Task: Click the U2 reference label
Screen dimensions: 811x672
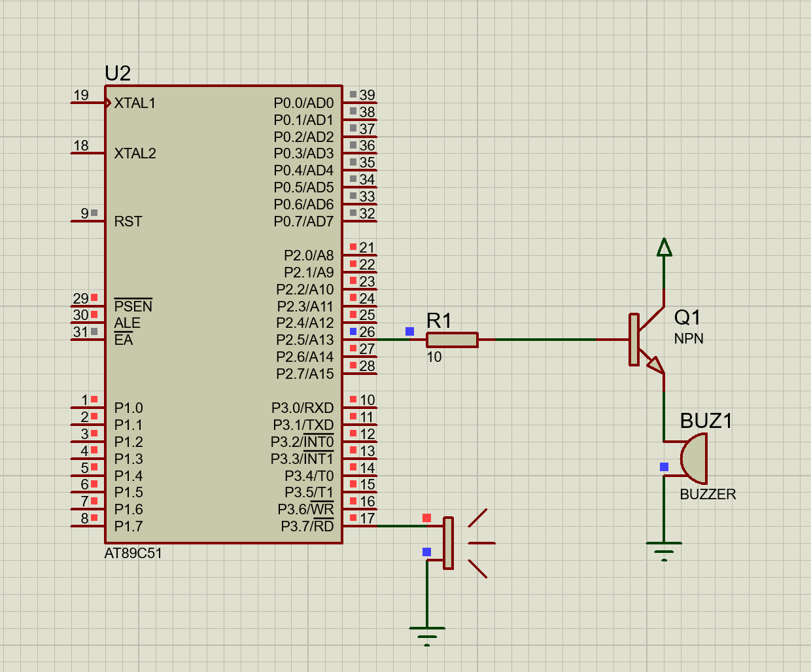Action: pyautogui.click(x=118, y=73)
